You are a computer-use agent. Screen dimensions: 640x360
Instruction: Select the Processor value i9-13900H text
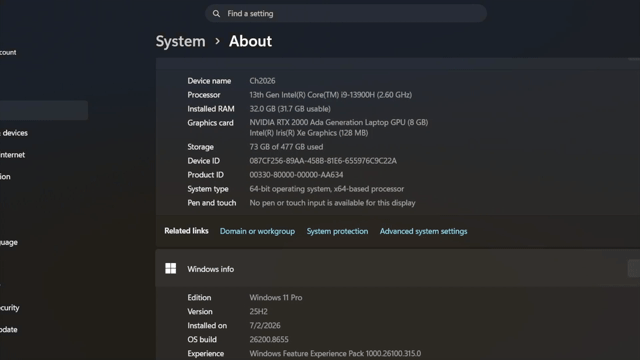click(x=331, y=95)
